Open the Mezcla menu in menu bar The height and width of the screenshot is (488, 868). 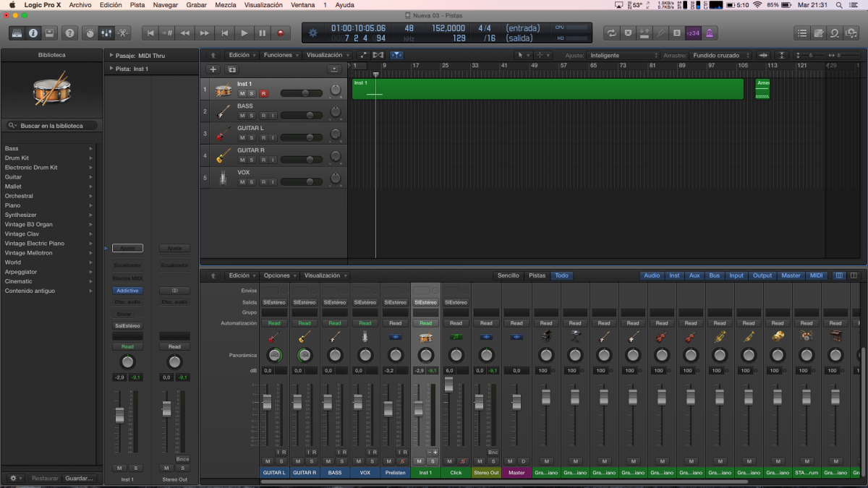coord(225,4)
